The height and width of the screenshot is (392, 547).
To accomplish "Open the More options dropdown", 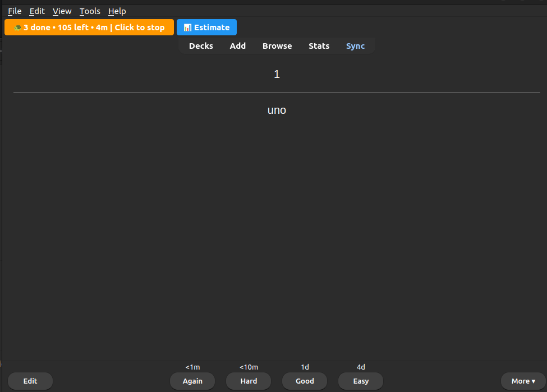I will (522, 381).
